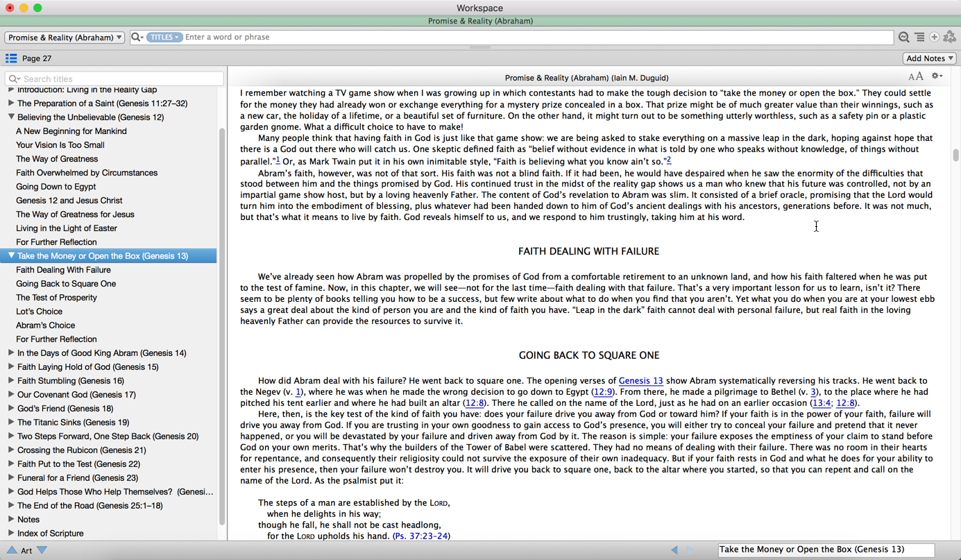Image resolution: width=961 pixels, height=560 pixels.
Task: Click the down triangle beside Art
Action: tap(42, 550)
